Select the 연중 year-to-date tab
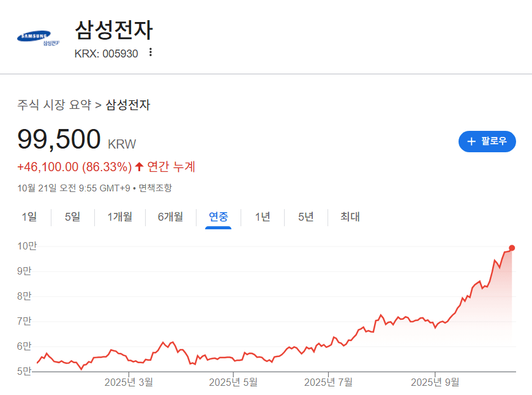 (219, 216)
